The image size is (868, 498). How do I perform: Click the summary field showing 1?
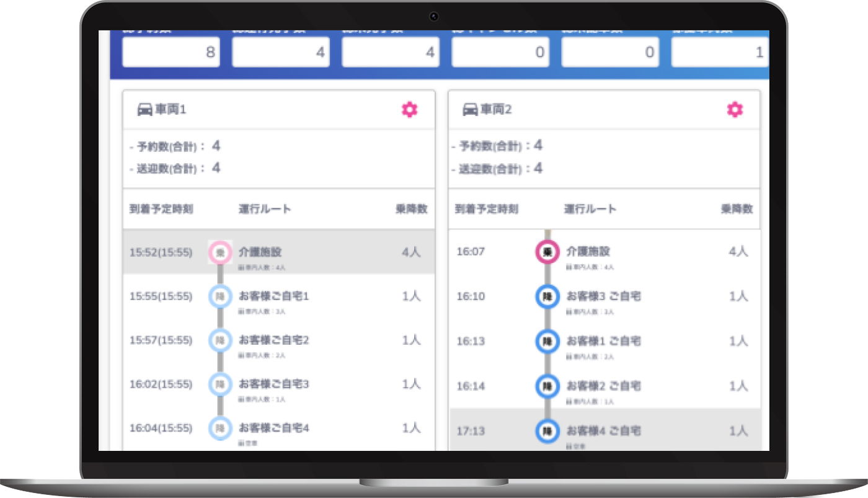pyautogui.click(x=720, y=52)
